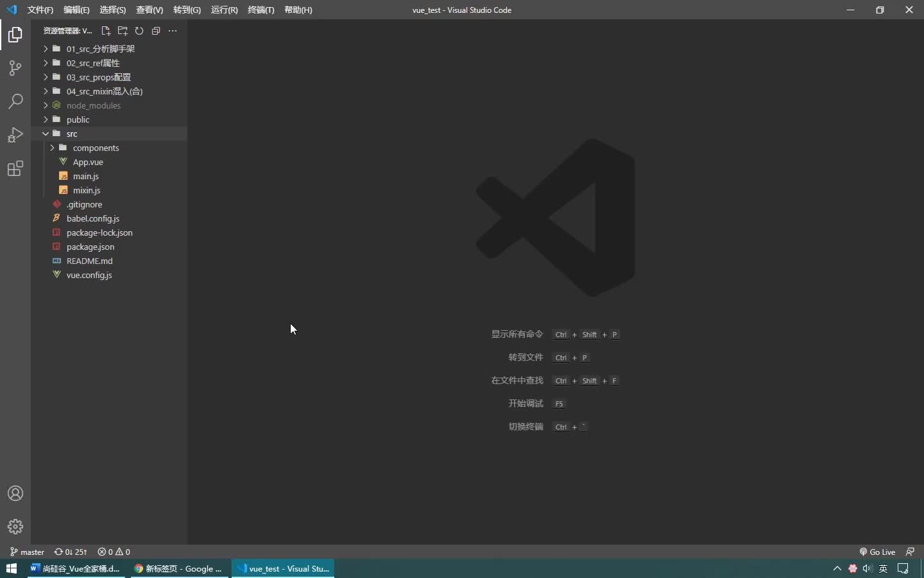924x578 pixels.
Task: Open package.json file
Action: [109, 247]
